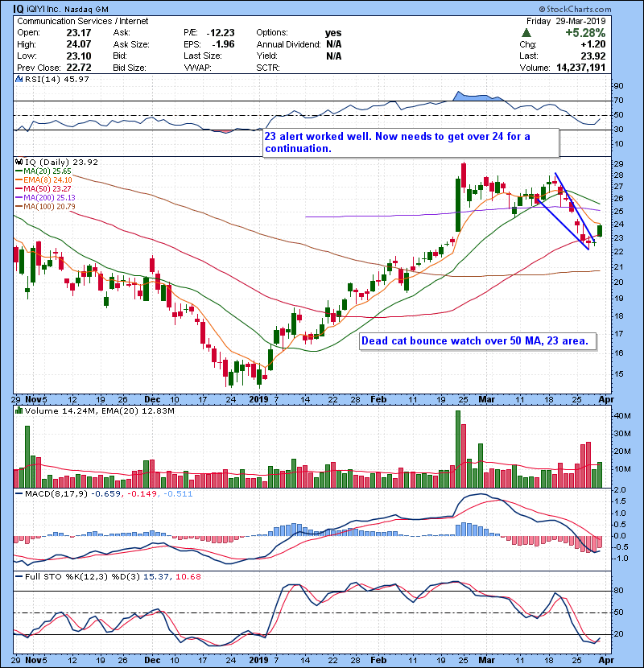Viewport: 644px width, 668px height.
Task: Click the '23 alert worked well' annotation text
Action: click(x=397, y=142)
